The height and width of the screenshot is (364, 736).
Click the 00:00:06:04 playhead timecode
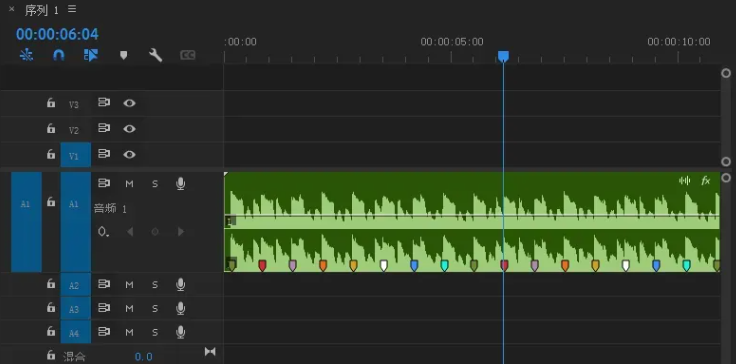(x=57, y=34)
